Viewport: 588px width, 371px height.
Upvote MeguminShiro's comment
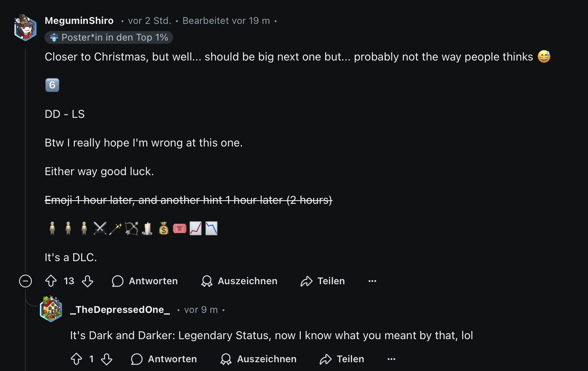[x=51, y=281]
